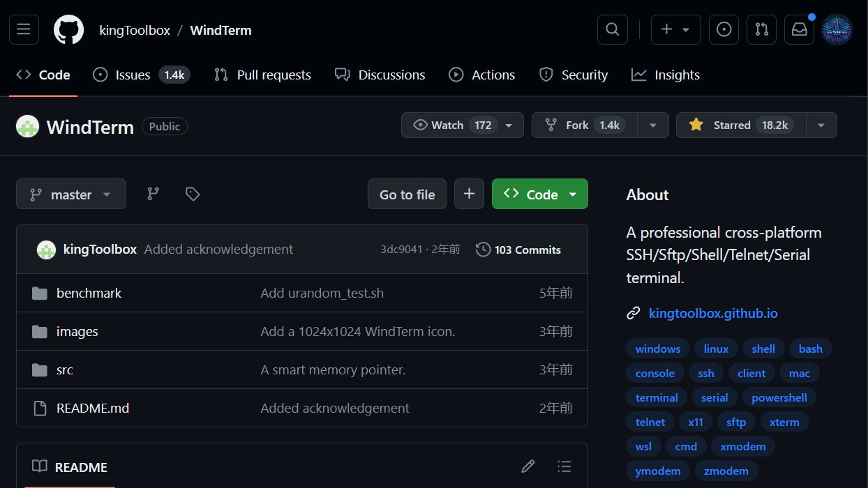The image size is (868, 488).
Task: Fork the repository with Fork button
Action: (x=585, y=125)
